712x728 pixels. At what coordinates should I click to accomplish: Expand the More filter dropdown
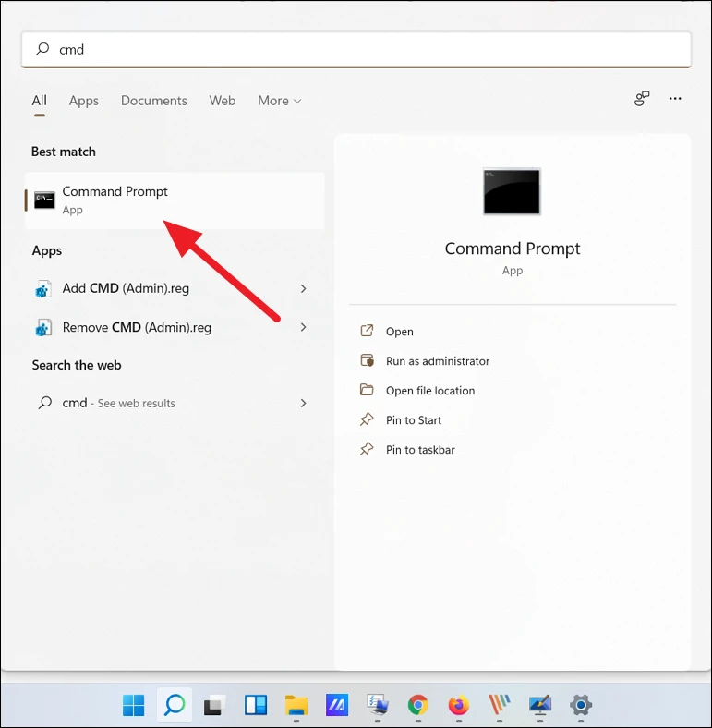click(x=279, y=101)
